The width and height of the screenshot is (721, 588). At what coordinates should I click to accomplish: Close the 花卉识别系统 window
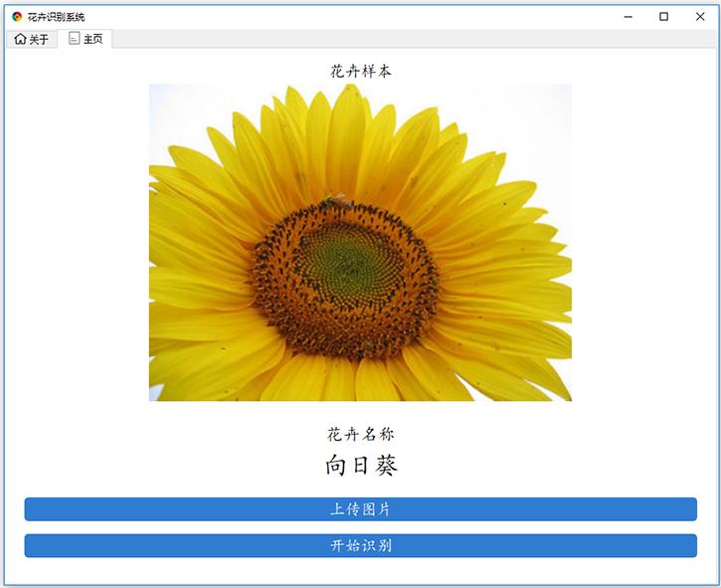700,17
